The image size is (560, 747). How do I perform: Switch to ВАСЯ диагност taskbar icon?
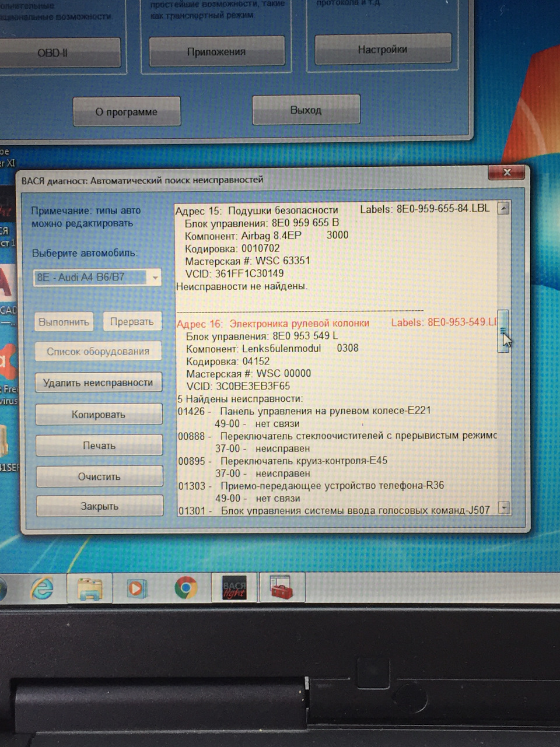234,588
